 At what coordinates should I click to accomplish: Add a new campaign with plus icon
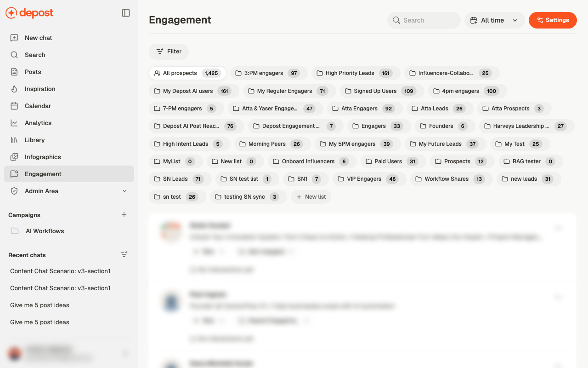coord(124,214)
